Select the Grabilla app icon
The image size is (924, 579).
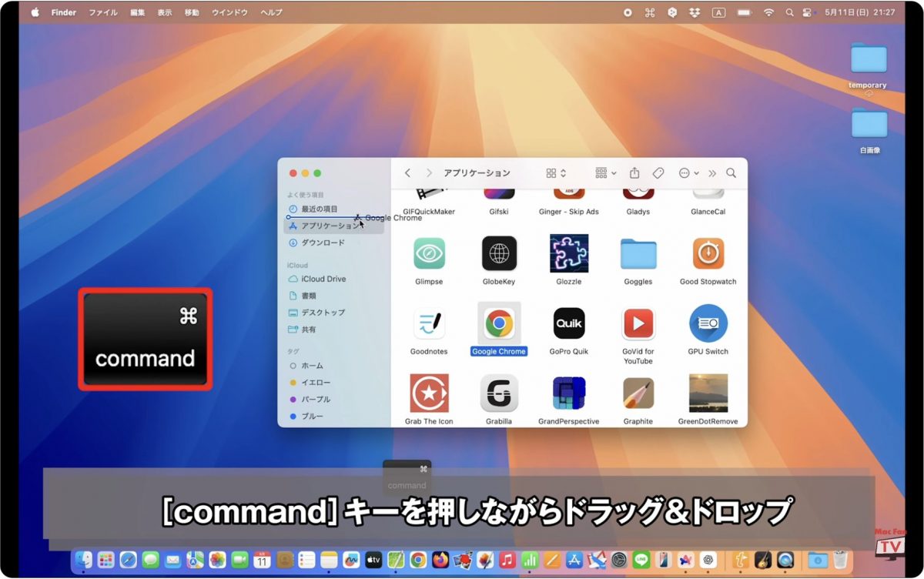(x=499, y=393)
